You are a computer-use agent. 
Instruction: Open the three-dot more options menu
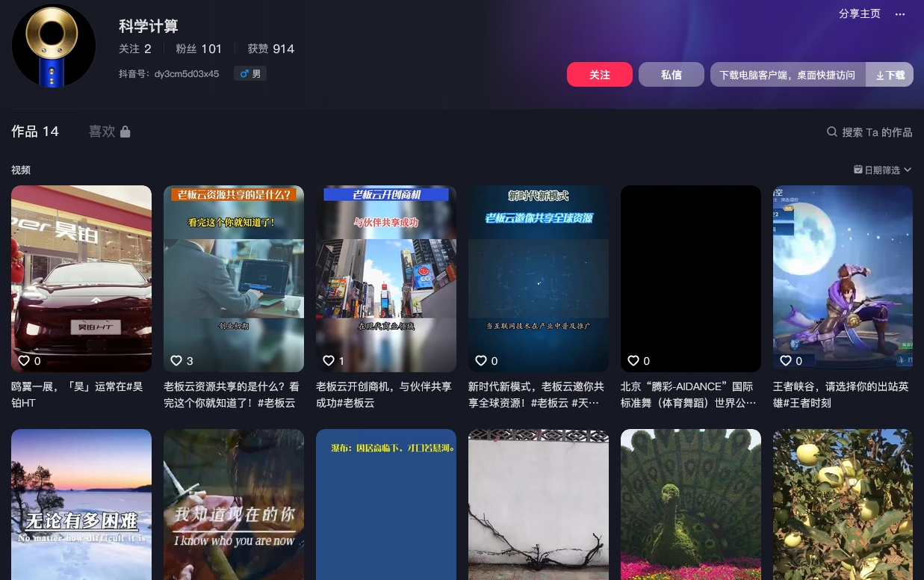click(900, 13)
